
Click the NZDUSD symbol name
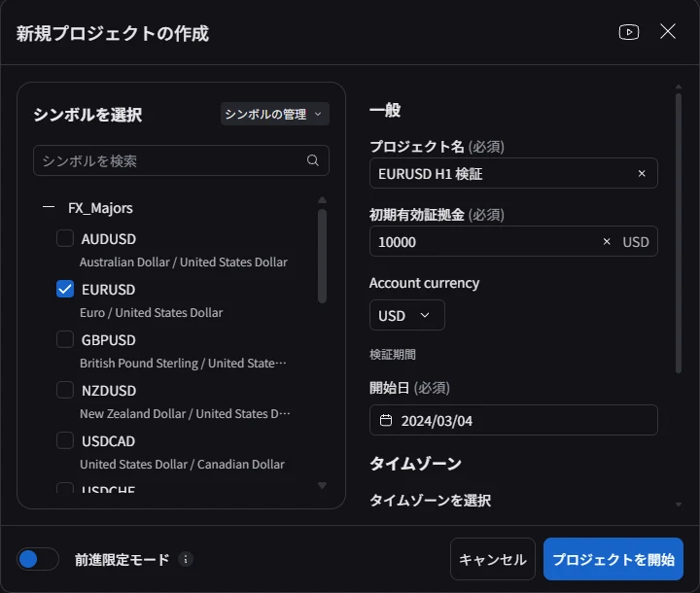click(109, 390)
